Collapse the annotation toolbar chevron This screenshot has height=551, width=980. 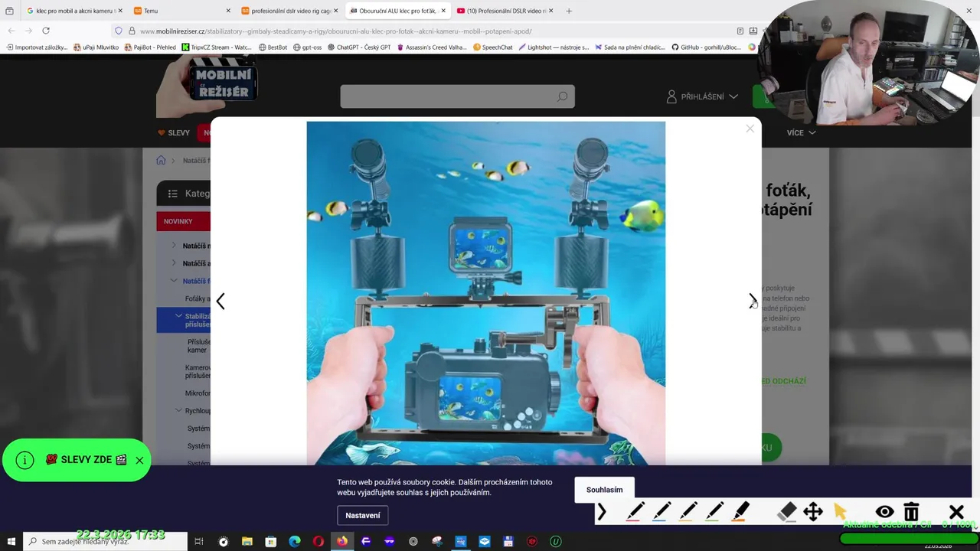(x=602, y=511)
